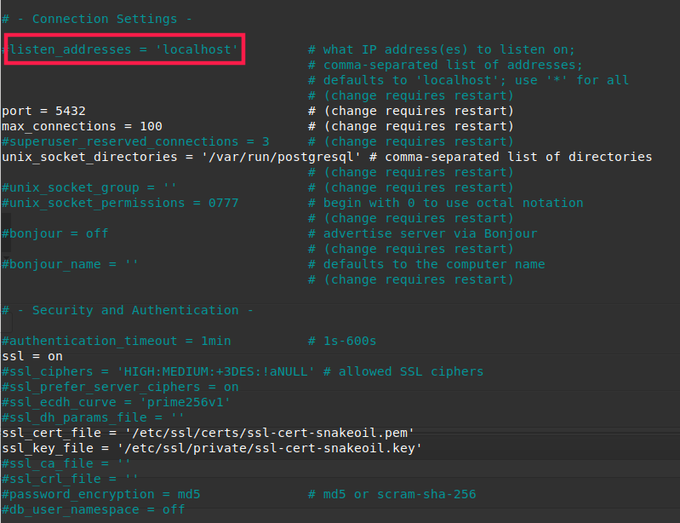Viewport: 680px width, 523px height.
Task: Click the '#ssl_crl_file' line
Action: (x=70, y=479)
